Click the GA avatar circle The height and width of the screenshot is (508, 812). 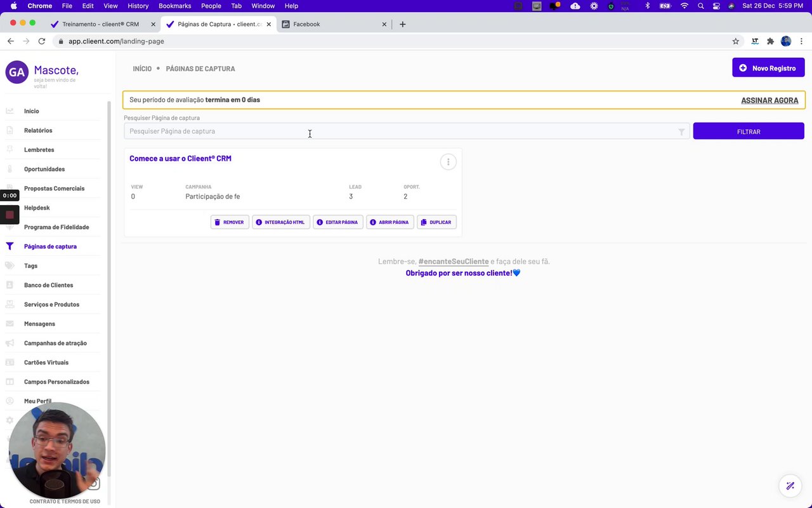click(x=17, y=72)
